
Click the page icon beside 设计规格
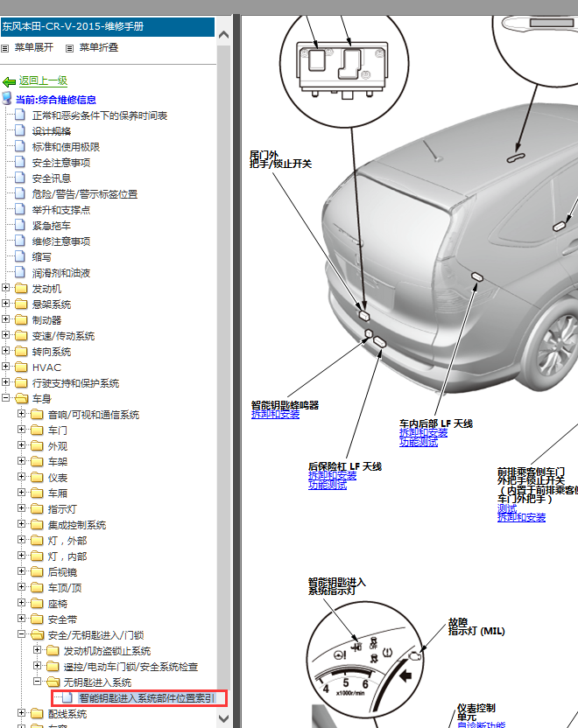(20, 130)
